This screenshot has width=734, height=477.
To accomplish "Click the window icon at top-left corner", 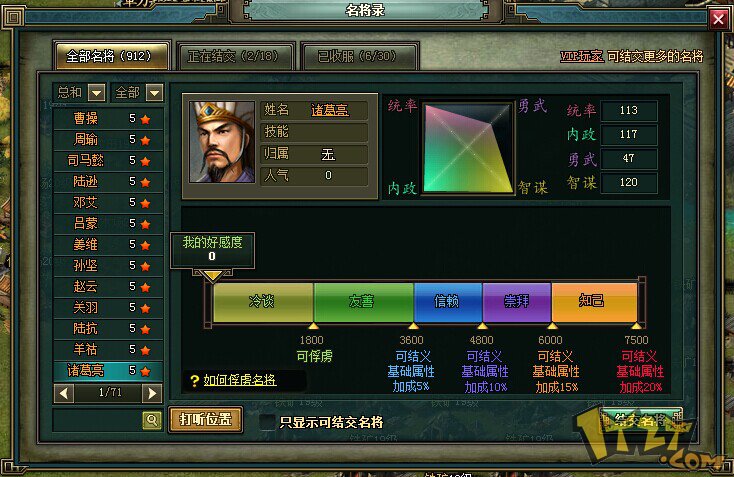I will 14,17.
